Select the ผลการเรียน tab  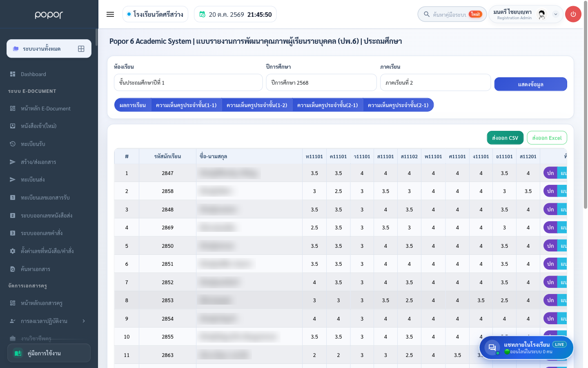(x=133, y=105)
